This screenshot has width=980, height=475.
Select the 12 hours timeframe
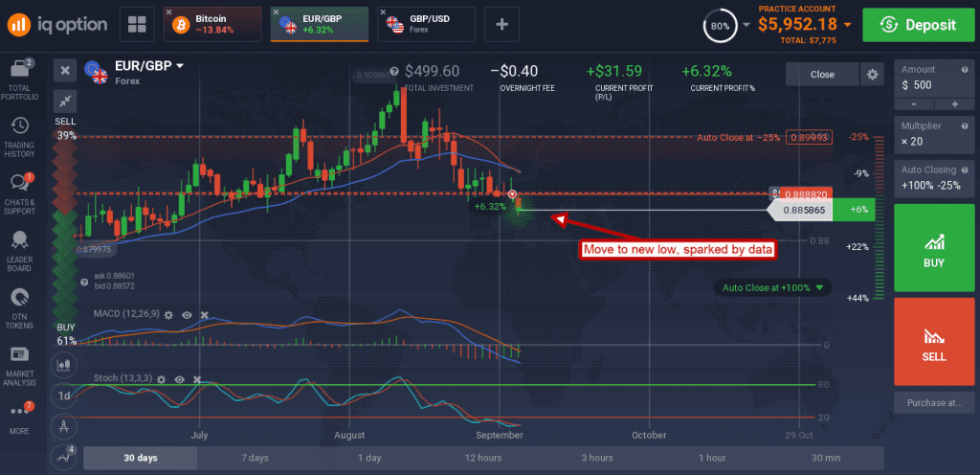[483, 458]
